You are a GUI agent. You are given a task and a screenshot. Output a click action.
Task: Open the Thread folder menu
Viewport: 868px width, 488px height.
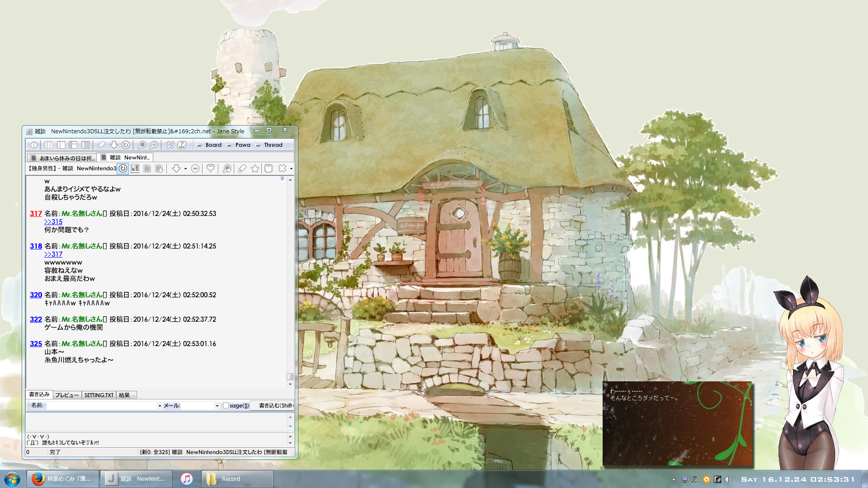[x=269, y=145]
